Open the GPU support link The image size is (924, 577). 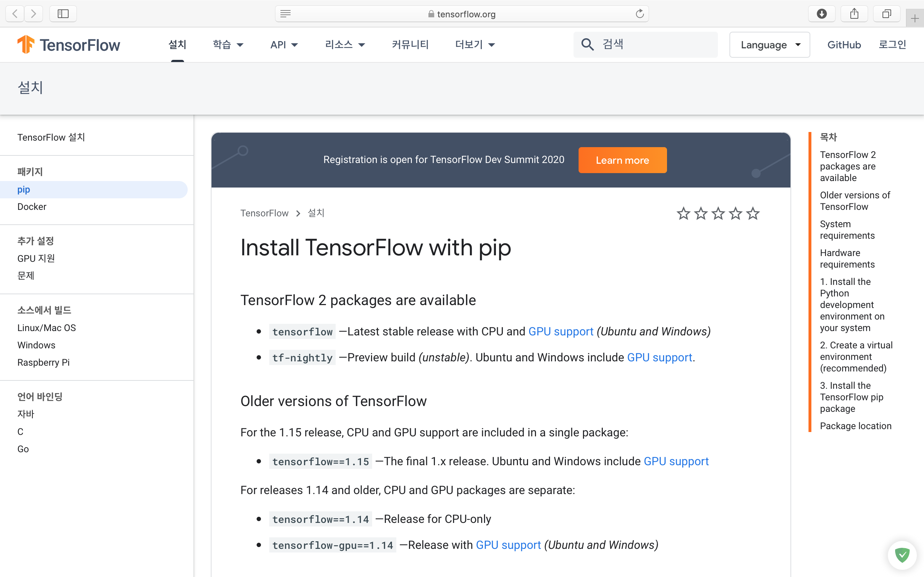pos(561,331)
